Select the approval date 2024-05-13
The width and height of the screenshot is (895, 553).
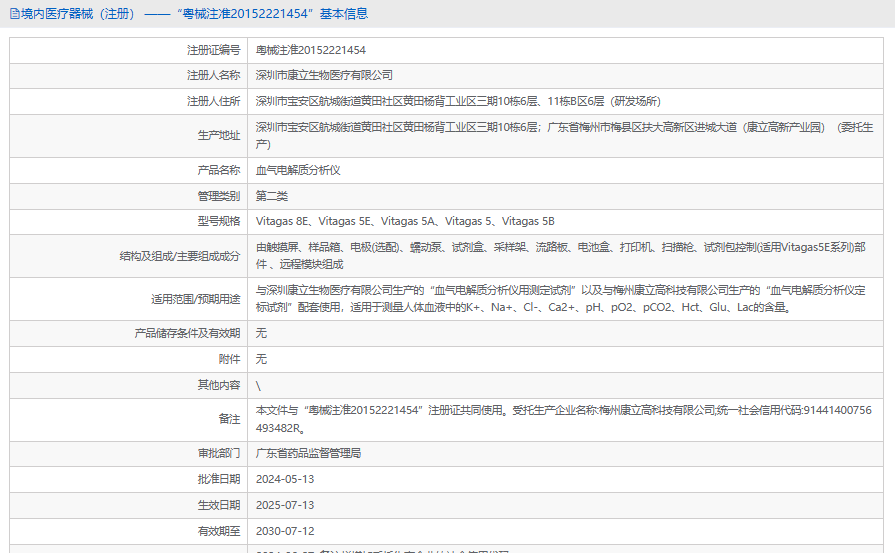point(285,479)
